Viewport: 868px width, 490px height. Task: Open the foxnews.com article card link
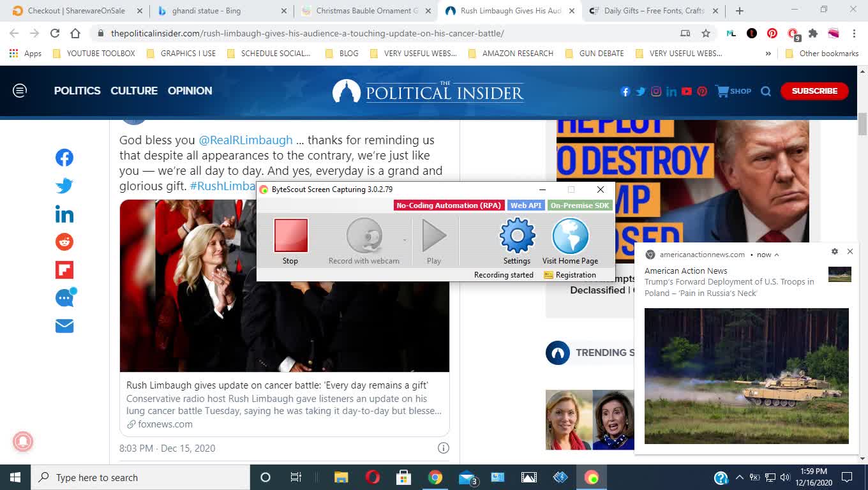pos(285,405)
